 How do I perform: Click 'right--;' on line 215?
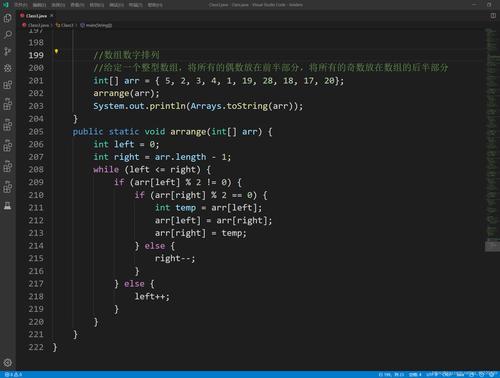175,259
